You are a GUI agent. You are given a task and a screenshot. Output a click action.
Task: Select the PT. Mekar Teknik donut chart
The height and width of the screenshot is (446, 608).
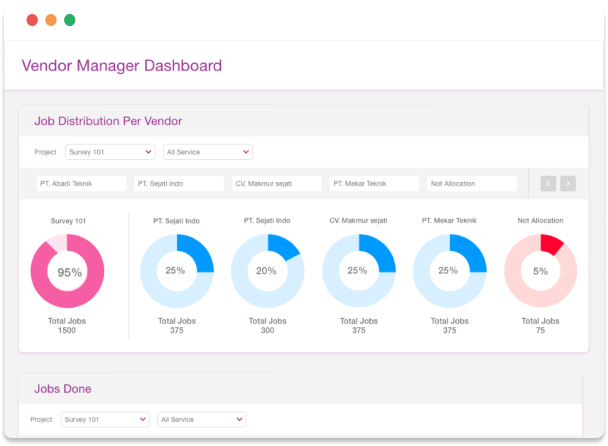click(x=449, y=271)
